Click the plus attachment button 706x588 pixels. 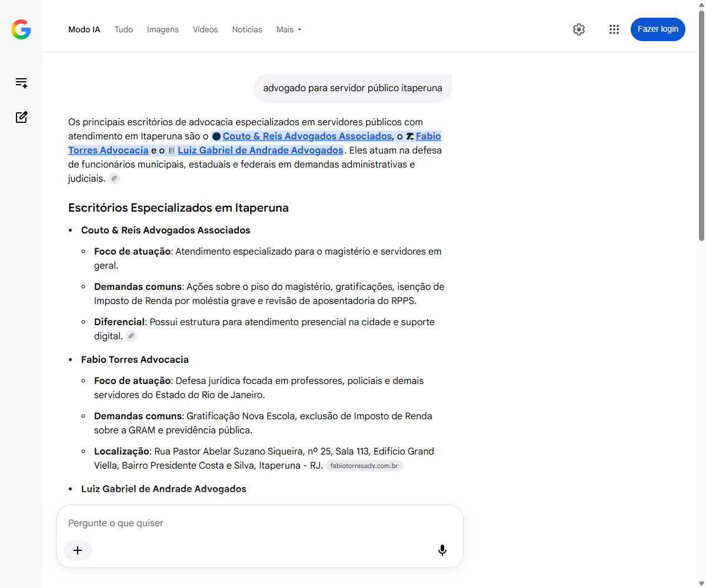pyautogui.click(x=78, y=550)
